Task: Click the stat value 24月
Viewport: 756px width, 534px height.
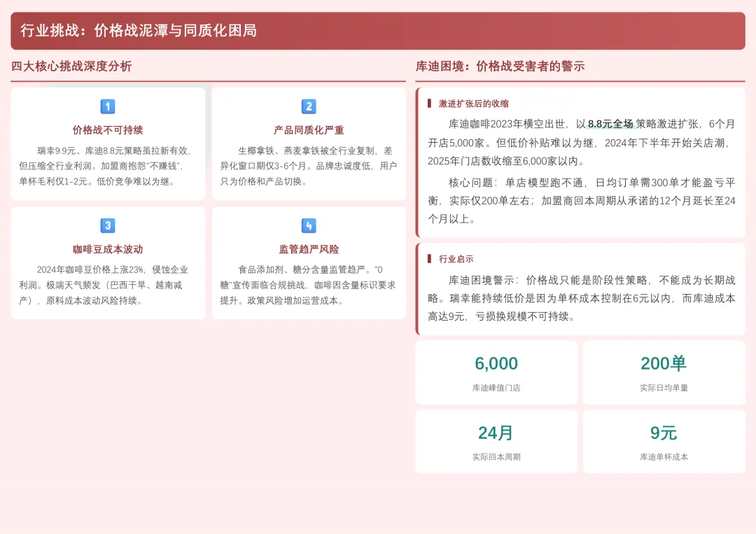Action: [496, 433]
